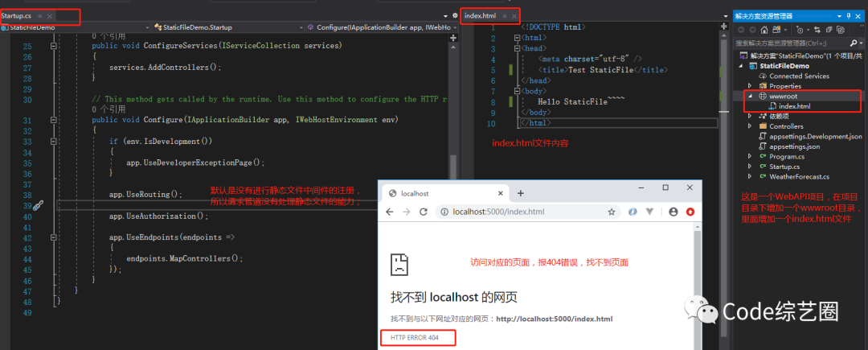
Task: Pin the Startup.cs tab
Action: pos(40,17)
